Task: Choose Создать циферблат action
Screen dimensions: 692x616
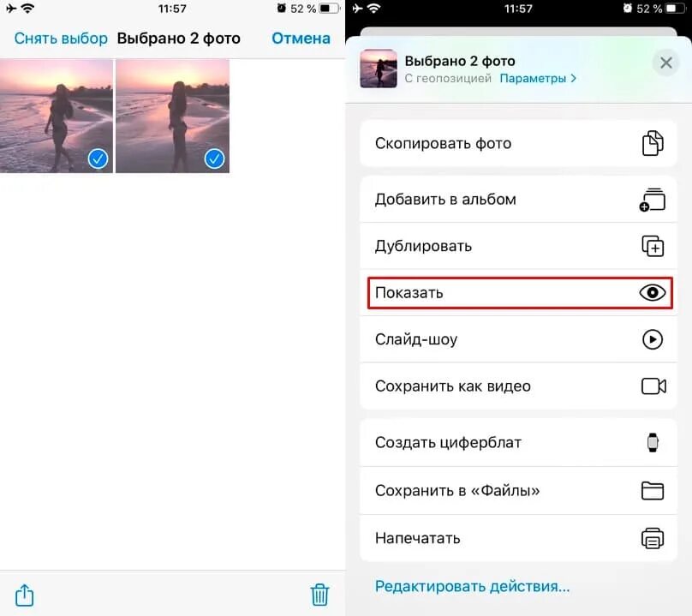Action: (x=518, y=442)
